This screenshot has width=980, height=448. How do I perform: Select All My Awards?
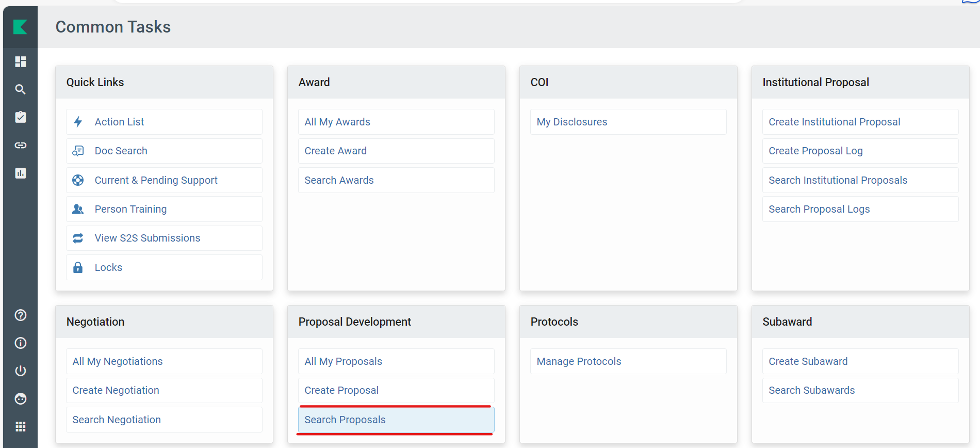click(396, 122)
